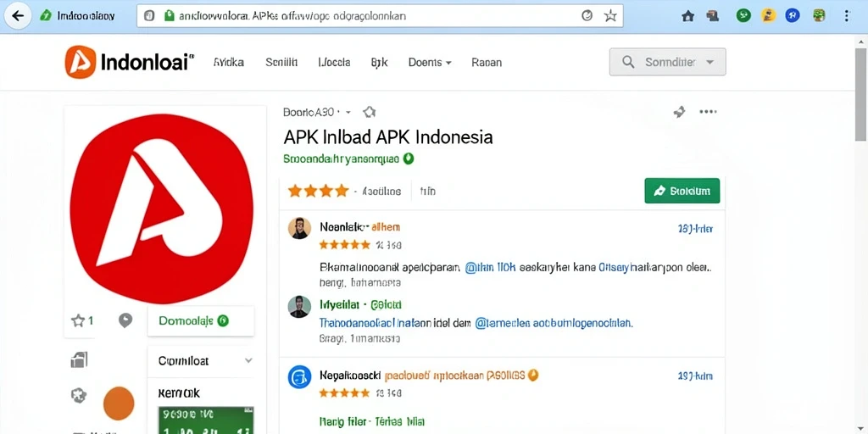Viewport: 868px width, 434px height.
Task: Click the green verified badge under app title
Action: click(409, 159)
